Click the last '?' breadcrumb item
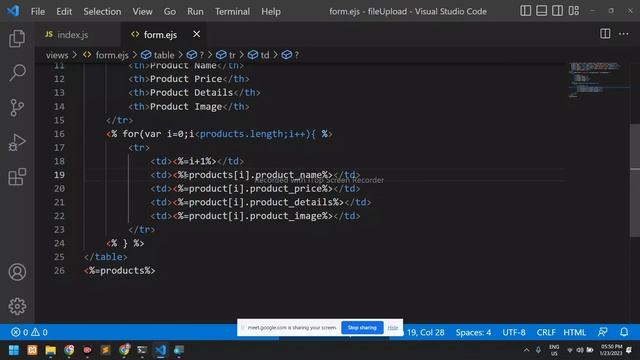Viewport: 640px width, 360px height. click(296, 55)
